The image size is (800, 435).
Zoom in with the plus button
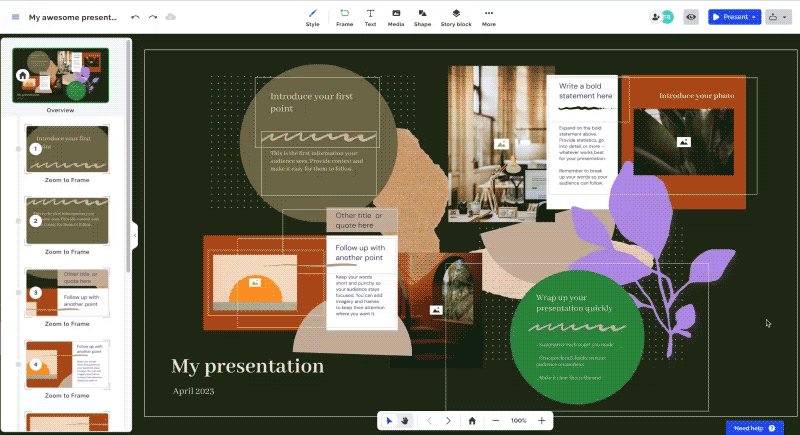tap(542, 421)
